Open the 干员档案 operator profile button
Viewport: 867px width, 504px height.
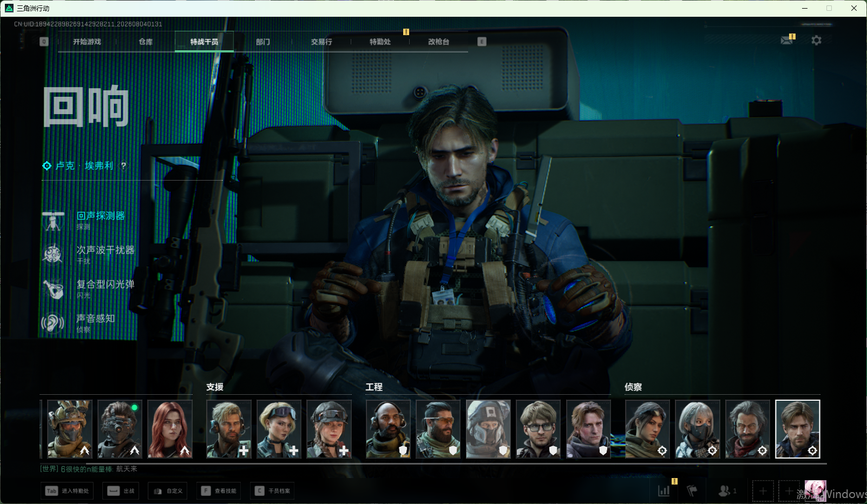[272, 491]
